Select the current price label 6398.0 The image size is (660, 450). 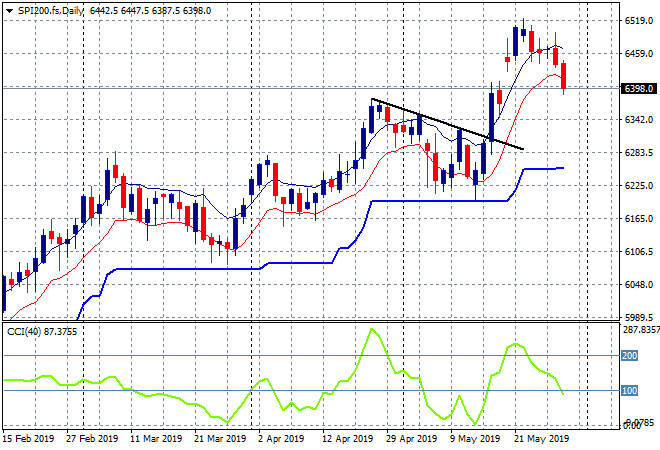[x=639, y=88]
